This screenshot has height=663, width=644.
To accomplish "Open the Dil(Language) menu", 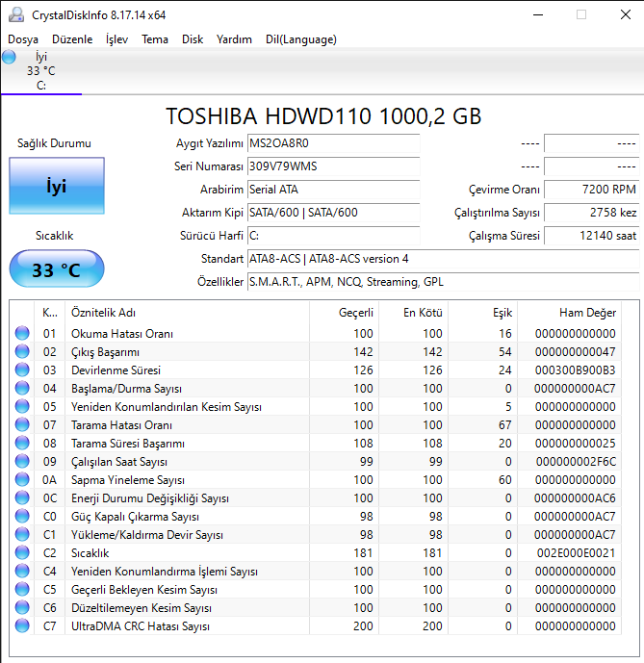I will click(301, 39).
